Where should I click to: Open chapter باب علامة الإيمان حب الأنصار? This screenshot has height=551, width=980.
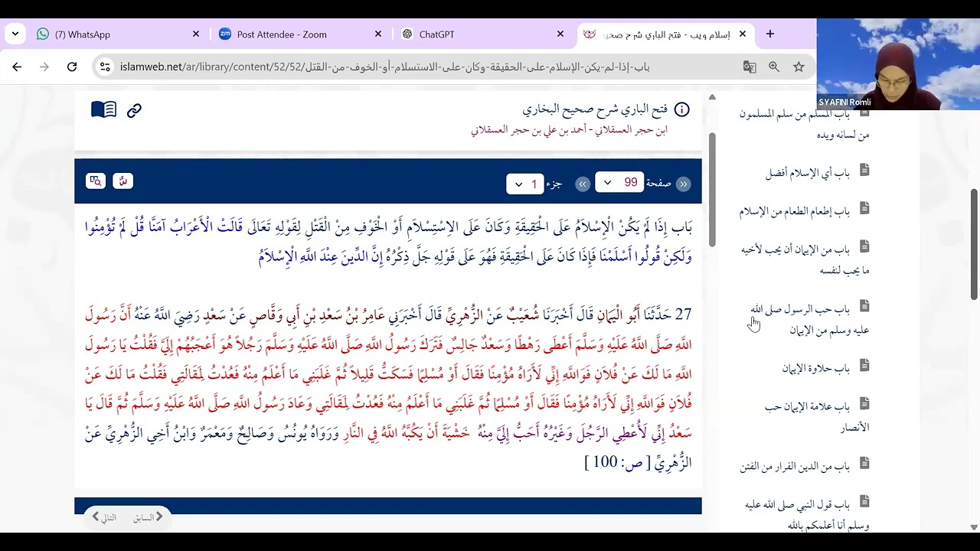click(816, 417)
